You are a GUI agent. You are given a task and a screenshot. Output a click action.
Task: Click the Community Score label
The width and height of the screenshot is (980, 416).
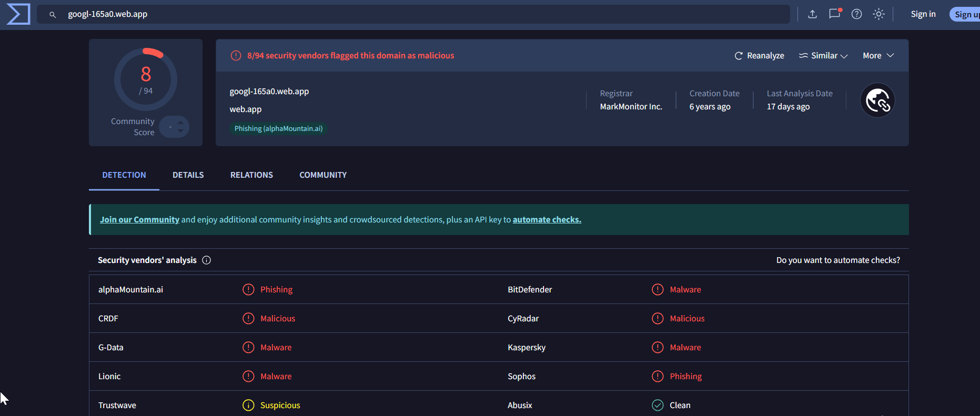(x=133, y=127)
